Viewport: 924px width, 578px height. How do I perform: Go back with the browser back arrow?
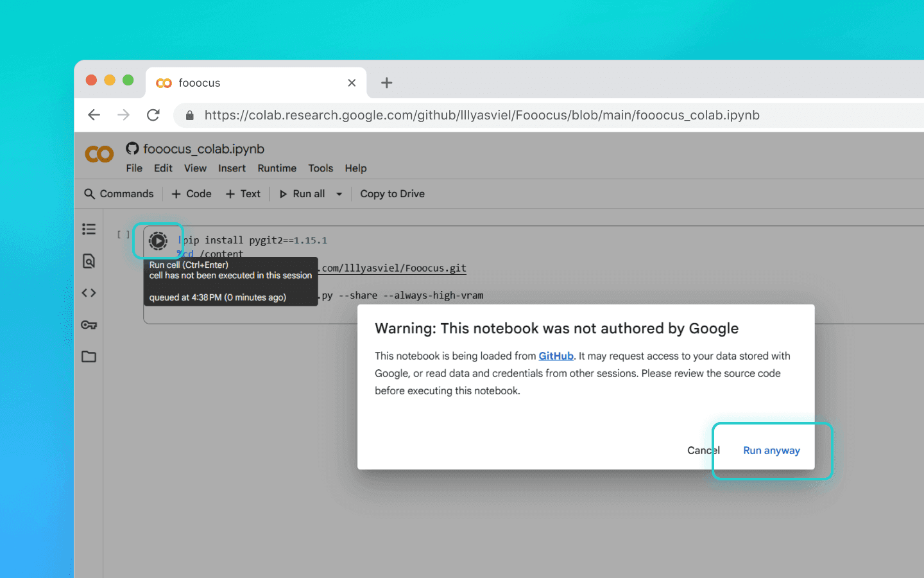(x=94, y=115)
